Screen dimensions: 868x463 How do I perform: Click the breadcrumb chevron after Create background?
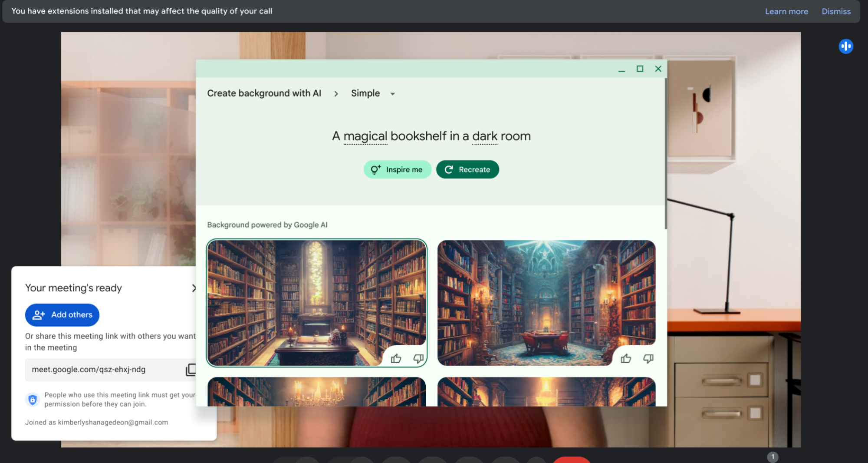point(336,94)
